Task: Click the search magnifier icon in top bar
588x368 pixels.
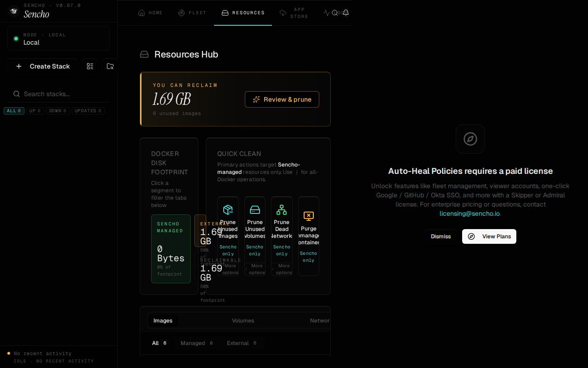Action: pyautogui.click(x=335, y=13)
